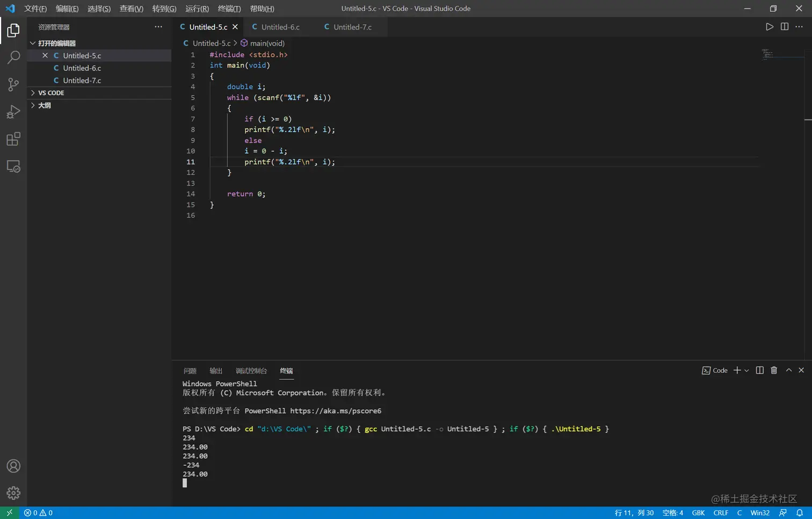Split the editor to the right

point(785,27)
